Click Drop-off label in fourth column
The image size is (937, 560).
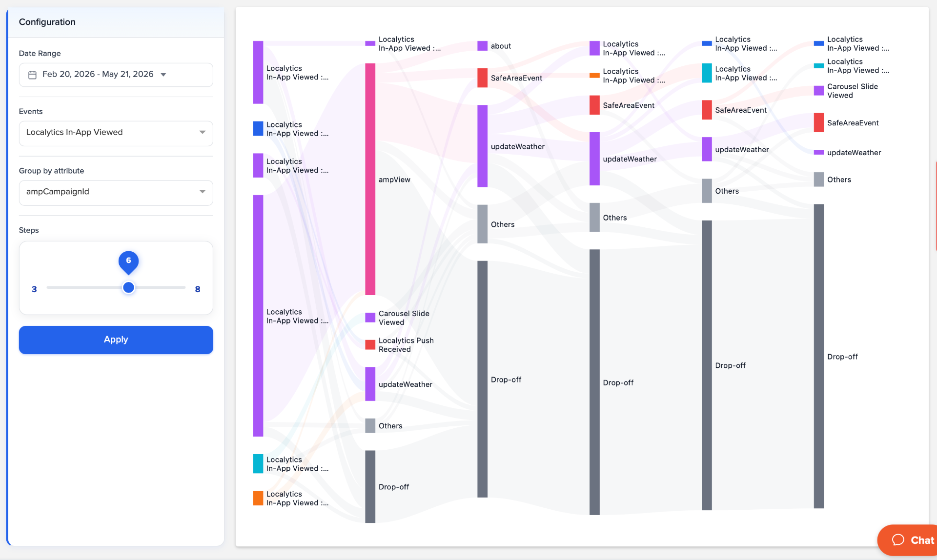pyautogui.click(x=618, y=382)
